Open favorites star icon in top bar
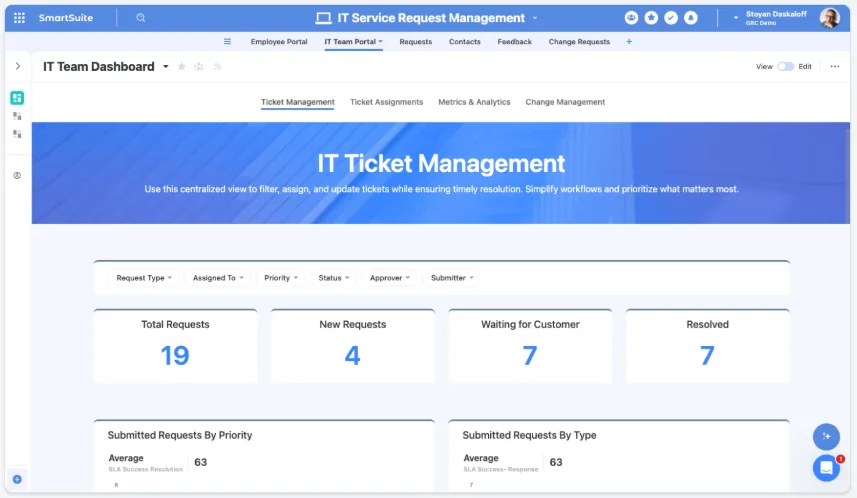The image size is (857, 498). pyautogui.click(x=651, y=17)
